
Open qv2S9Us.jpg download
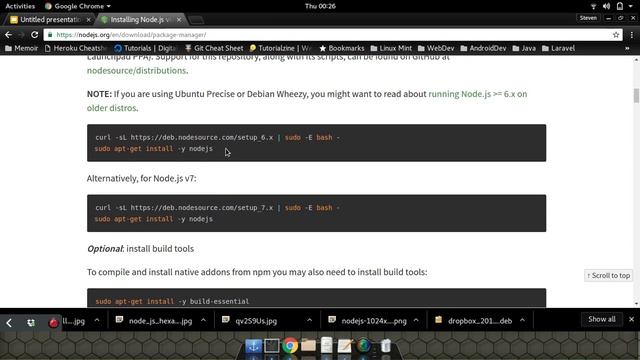[250, 320]
